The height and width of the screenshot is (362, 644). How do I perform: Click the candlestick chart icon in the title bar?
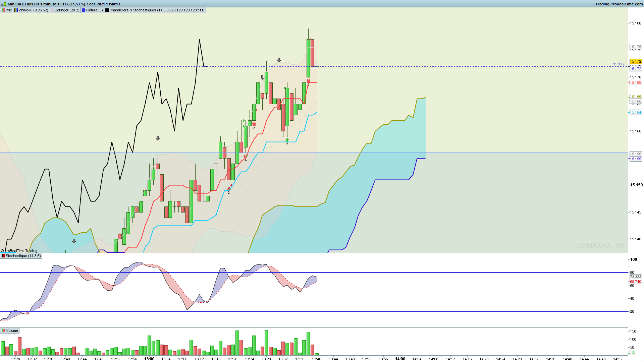(4, 4)
